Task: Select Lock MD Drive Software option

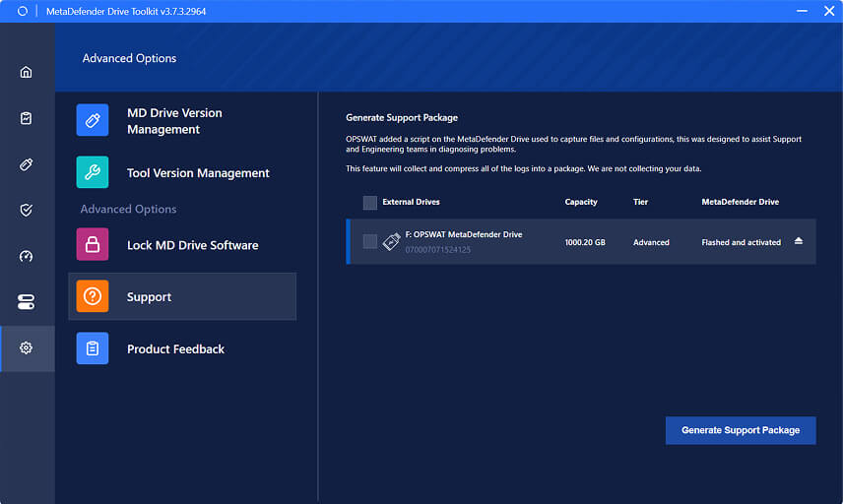Action: [x=192, y=245]
